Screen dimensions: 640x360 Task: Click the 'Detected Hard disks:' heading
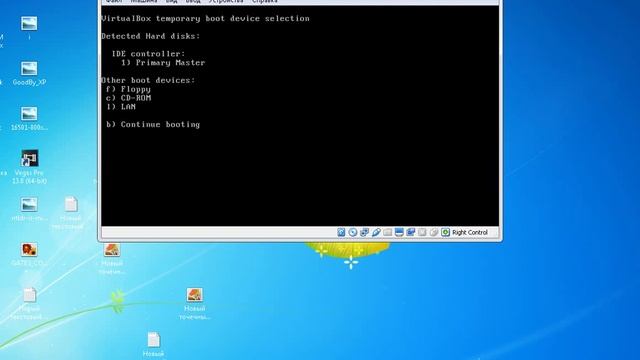click(x=151, y=36)
